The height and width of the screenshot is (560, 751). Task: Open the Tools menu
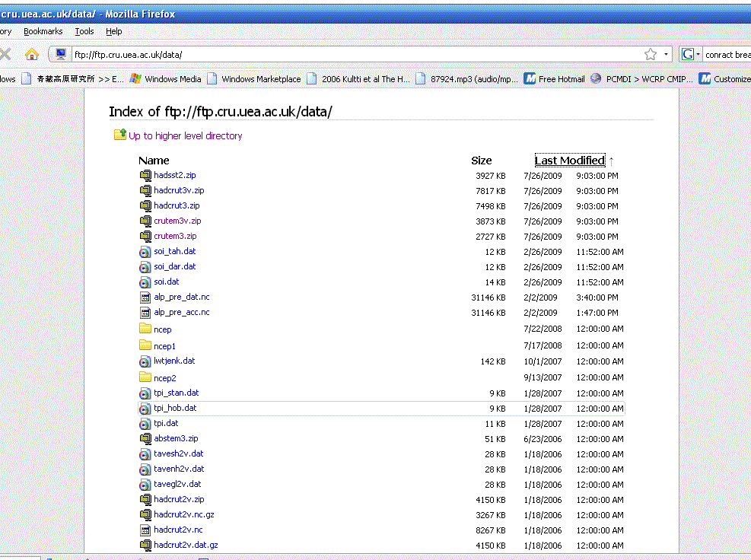pyautogui.click(x=84, y=31)
